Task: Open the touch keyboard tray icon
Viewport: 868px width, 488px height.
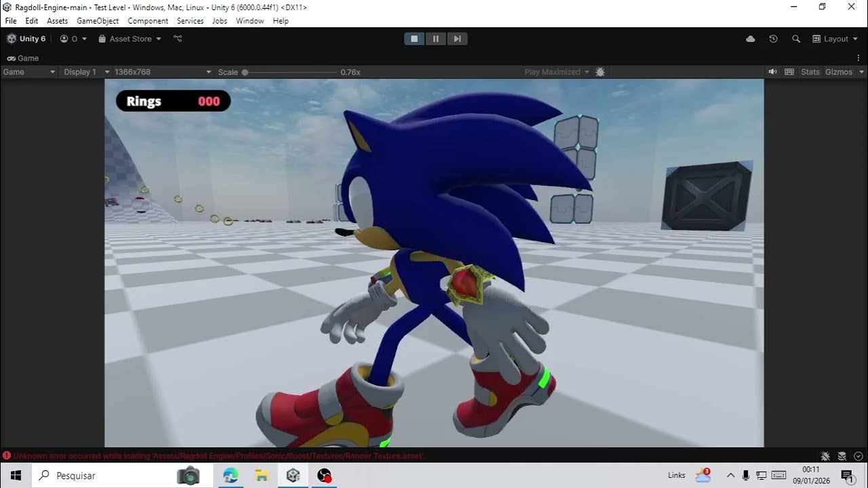Action: point(778,475)
